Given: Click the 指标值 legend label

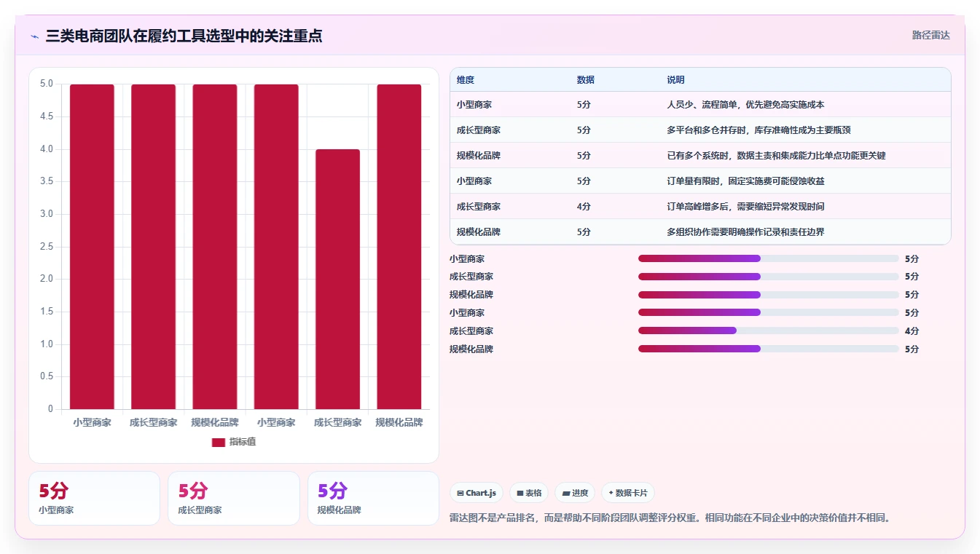Looking at the screenshot, I should (243, 443).
